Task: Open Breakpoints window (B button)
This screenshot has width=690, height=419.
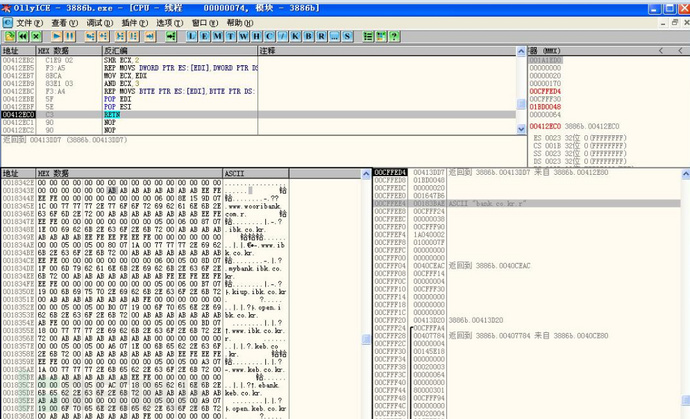Action: click(308, 37)
